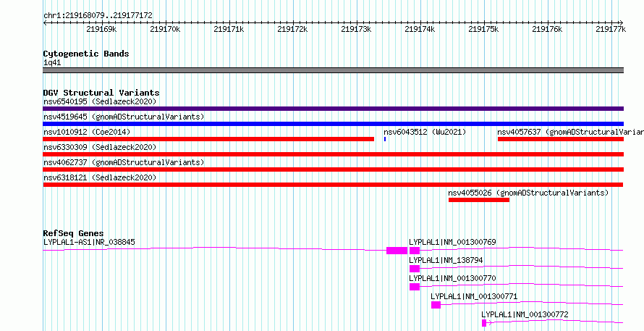Viewport: 644px width, 331px height.
Task: Select the NM_001300771 magenta exon block
Action: 436,305
